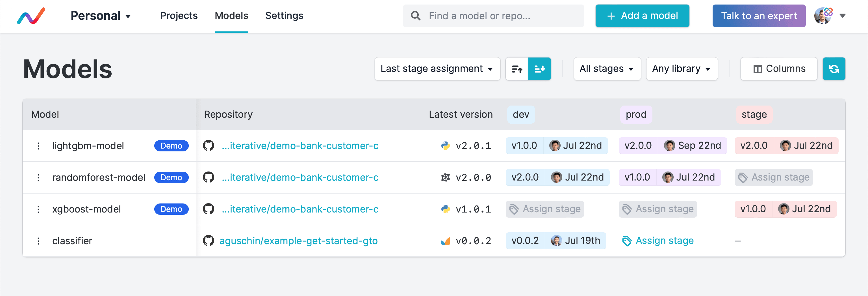Go to the Projects tab
Image resolution: width=868 pixels, height=296 pixels.
pyautogui.click(x=179, y=16)
